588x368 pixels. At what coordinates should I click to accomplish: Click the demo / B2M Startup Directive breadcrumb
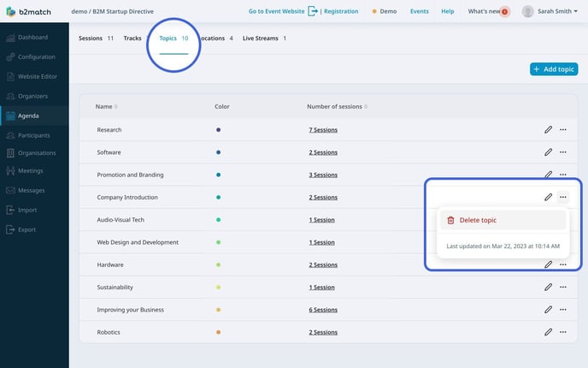pos(112,11)
